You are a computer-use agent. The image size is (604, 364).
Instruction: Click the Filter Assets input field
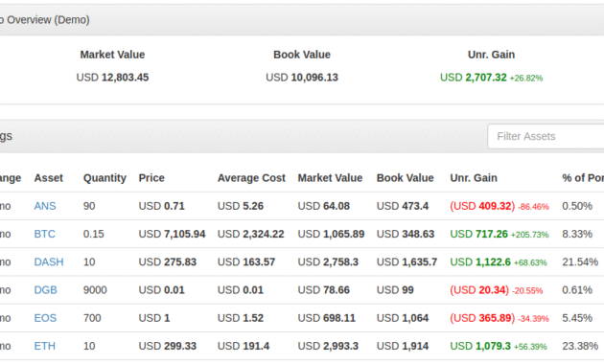pos(546,136)
